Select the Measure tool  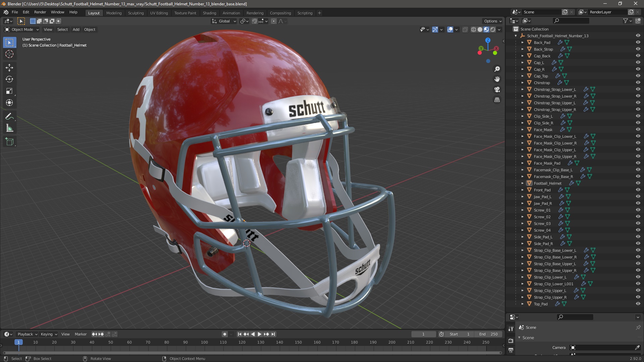[9, 128]
